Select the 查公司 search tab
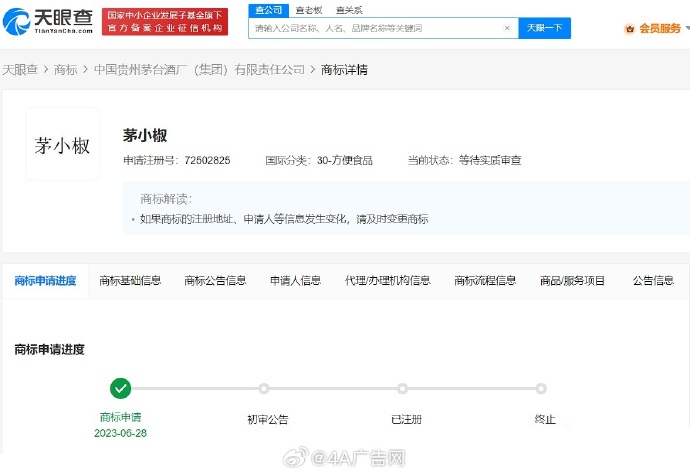This screenshot has width=690, height=474. point(268,10)
